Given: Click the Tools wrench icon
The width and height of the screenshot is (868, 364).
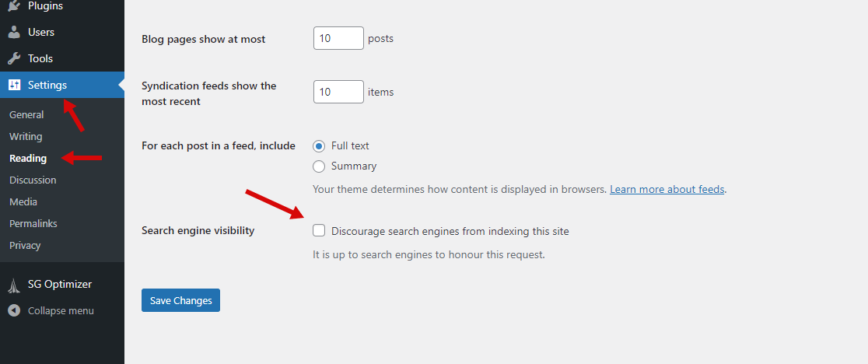Looking at the screenshot, I should pos(14,58).
